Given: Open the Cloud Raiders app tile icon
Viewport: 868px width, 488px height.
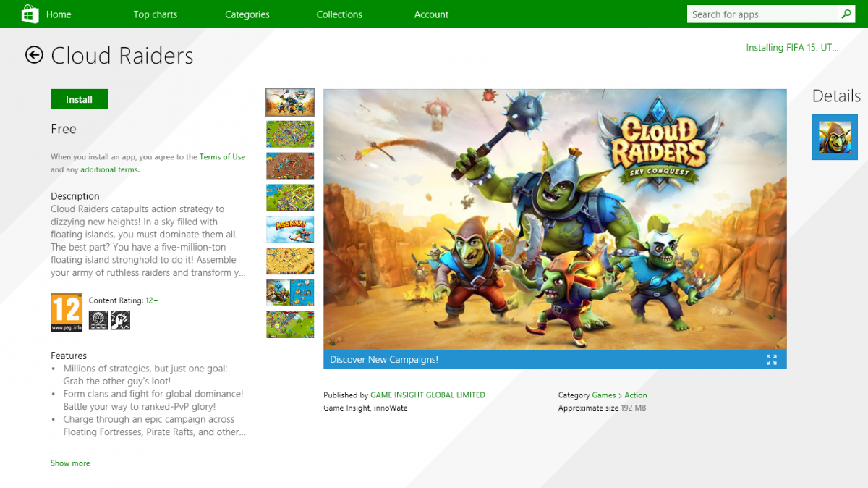Looking at the screenshot, I should (x=835, y=137).
